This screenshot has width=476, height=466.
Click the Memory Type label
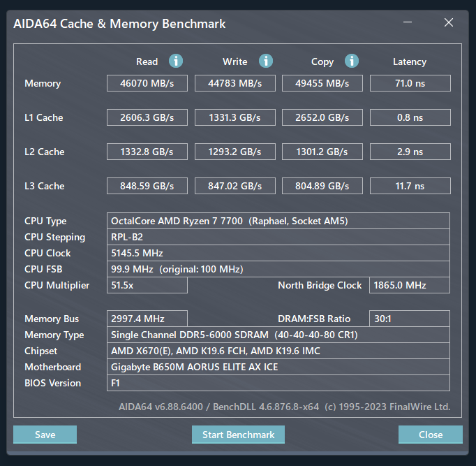pyautogui.click(x=54, y=335)
